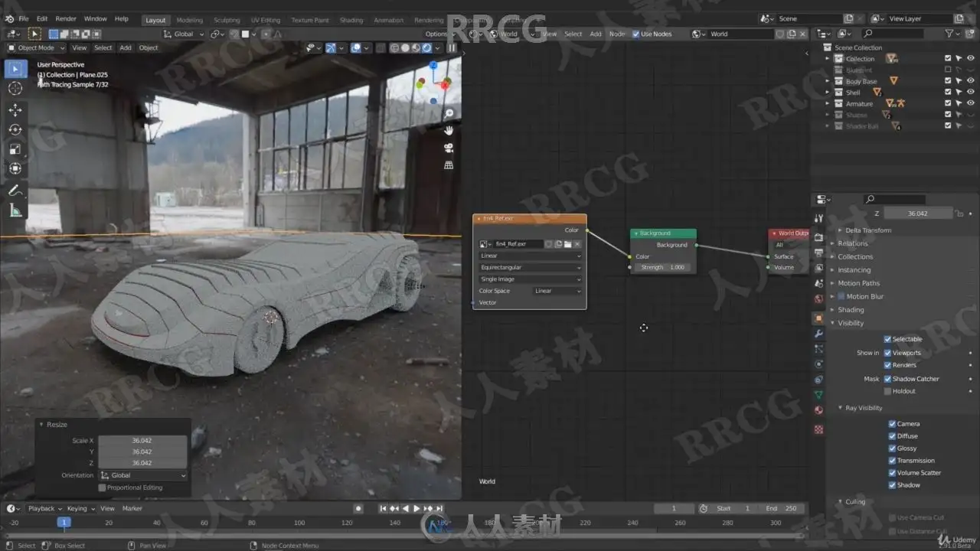Play animation in timeline
Screen dimensions: 980x551
click(x=416, y=508)
